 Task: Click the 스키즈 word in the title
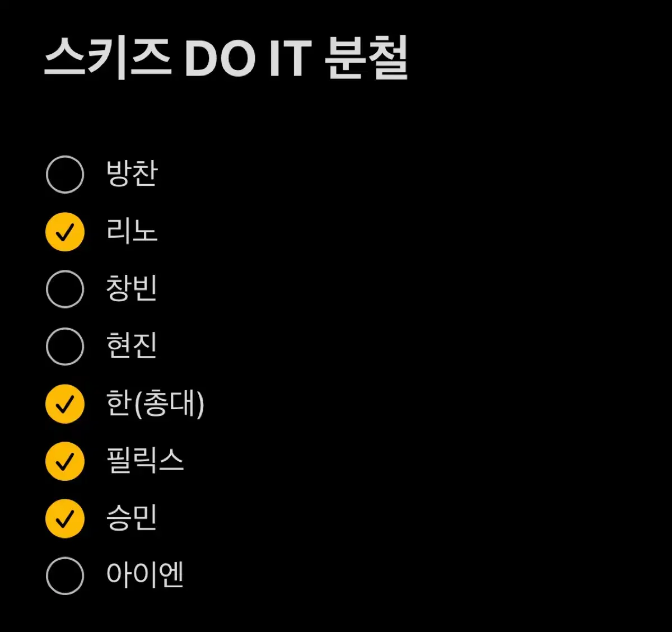coord(108,58)
